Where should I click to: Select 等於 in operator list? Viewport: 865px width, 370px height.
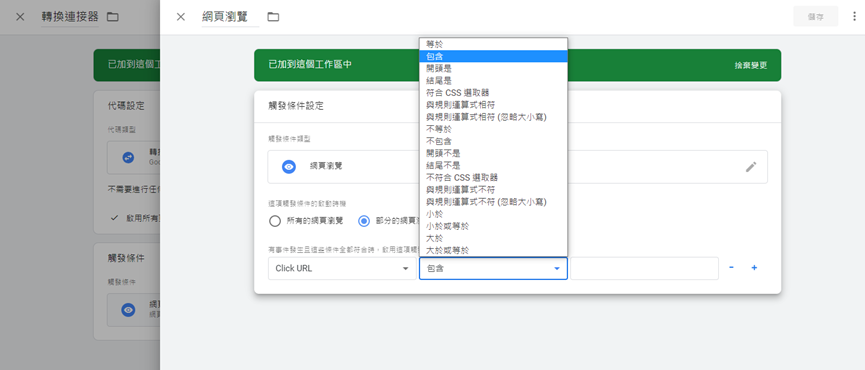[493, 44]
